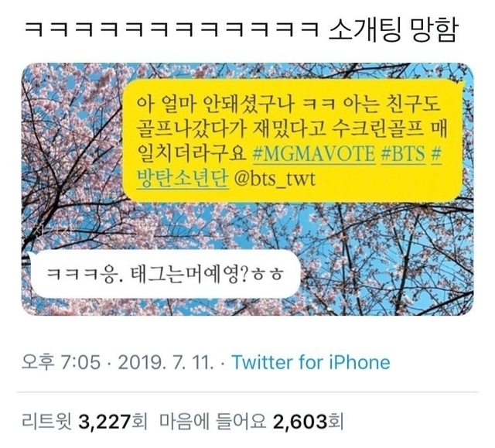The width and height of the screenshot is (495, 448).
Task: Open the Twitter for iPhone source link
Action: click(311, 362)
